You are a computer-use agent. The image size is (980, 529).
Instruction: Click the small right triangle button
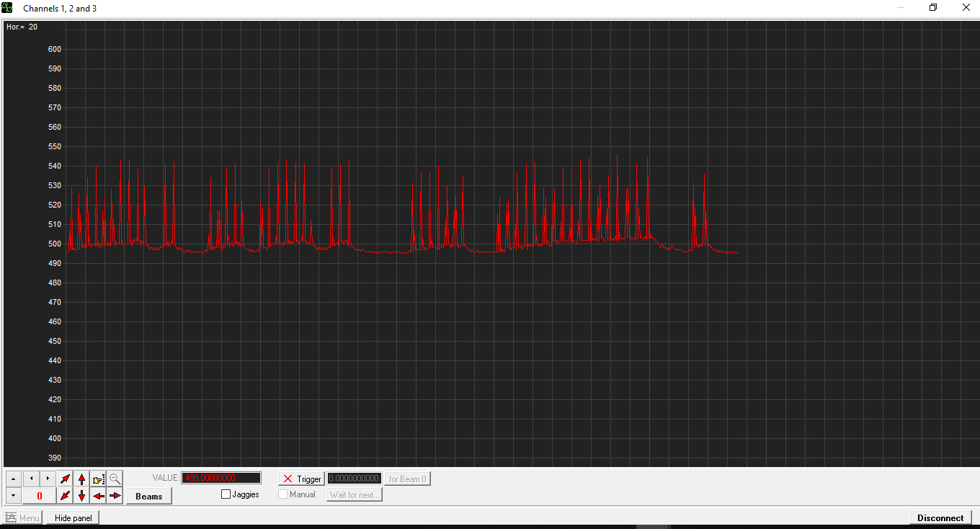coord(48,479)
